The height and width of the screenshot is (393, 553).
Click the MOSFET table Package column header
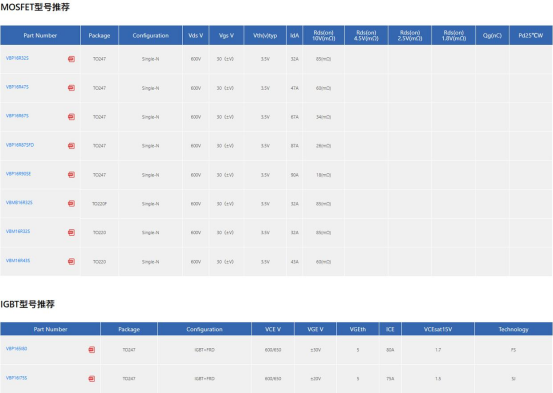coord(99,35)
